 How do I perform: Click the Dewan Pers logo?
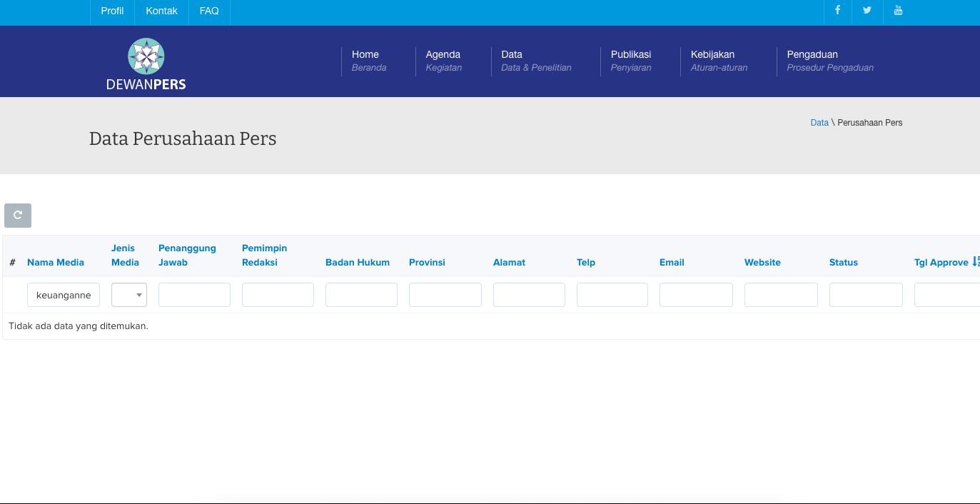point(146,64)
